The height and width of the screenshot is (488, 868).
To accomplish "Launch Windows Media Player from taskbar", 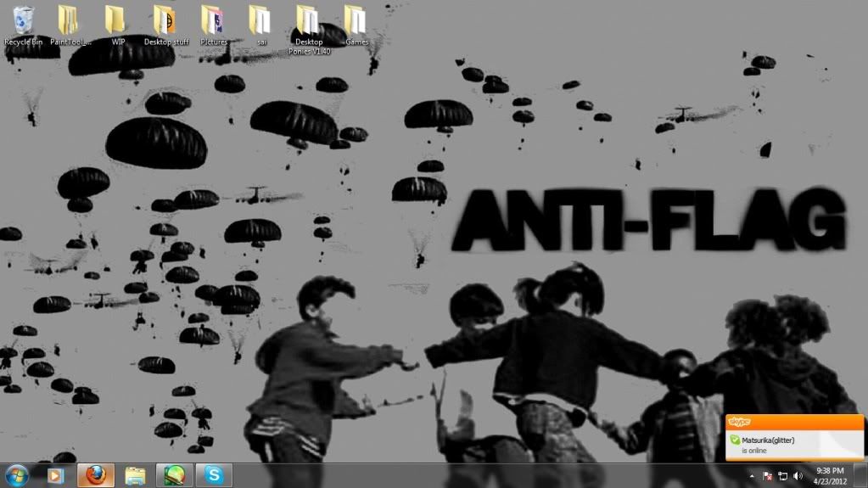I will (55, 476).
